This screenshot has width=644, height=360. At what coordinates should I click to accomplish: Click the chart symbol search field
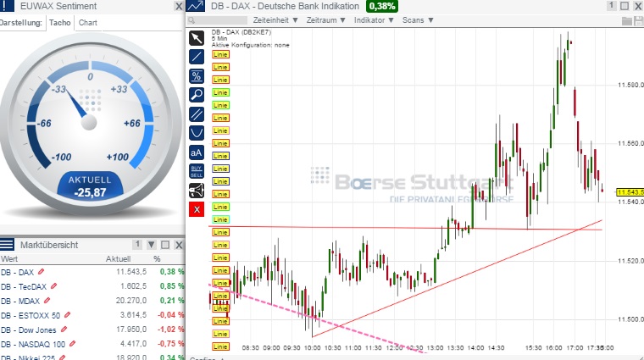click(x=218, y=20)
